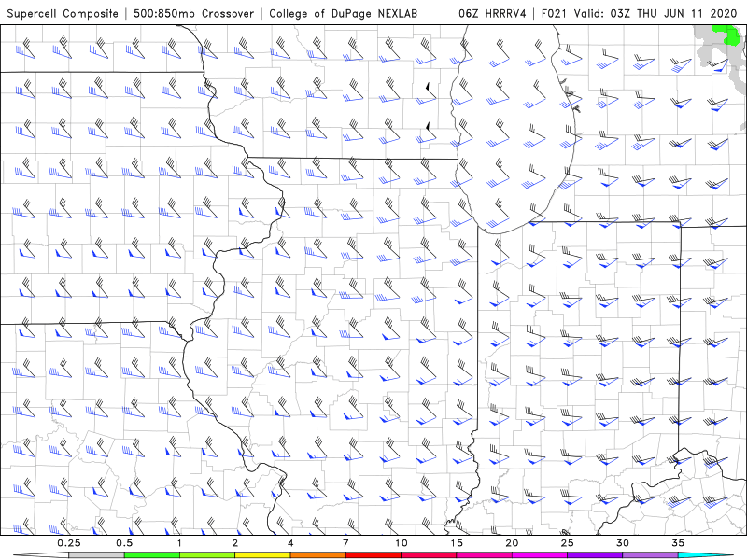Click the 0.5 legend value
747x560 pixels.
click(x=124, y=543)
